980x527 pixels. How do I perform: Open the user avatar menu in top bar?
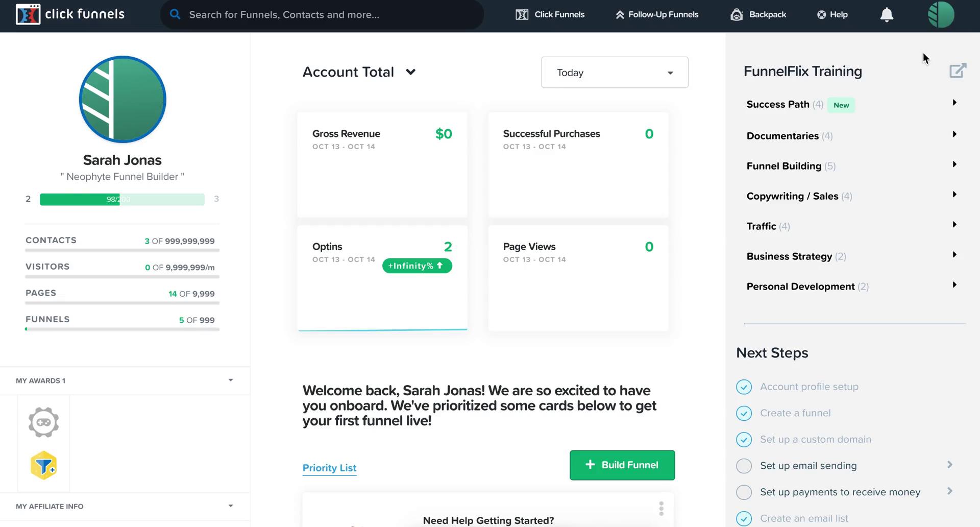click(x=941, y=14)
